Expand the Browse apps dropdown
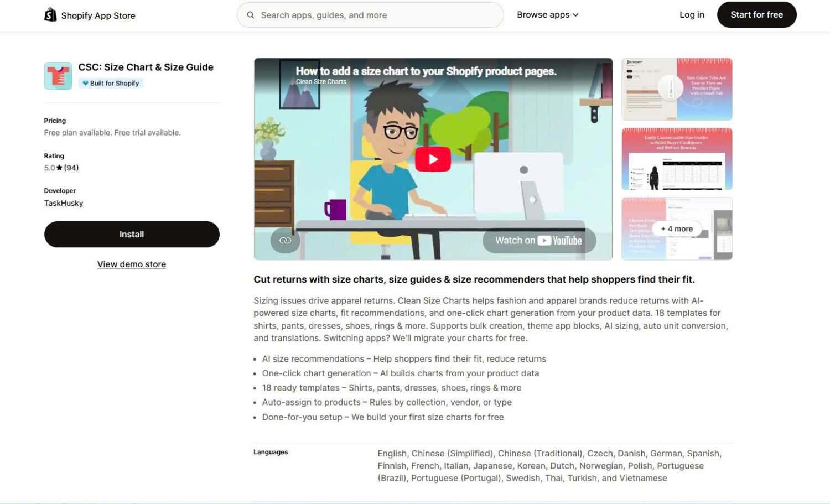 (548, 15)
